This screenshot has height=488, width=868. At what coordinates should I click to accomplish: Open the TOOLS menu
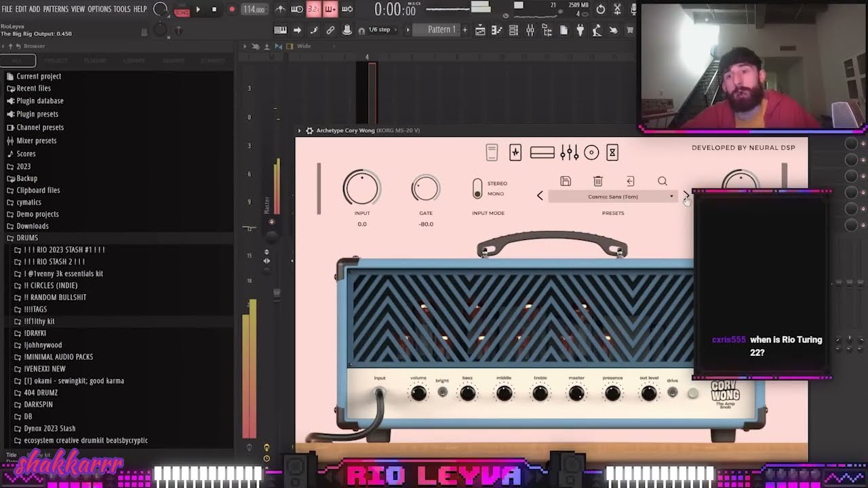click(122, 9)
